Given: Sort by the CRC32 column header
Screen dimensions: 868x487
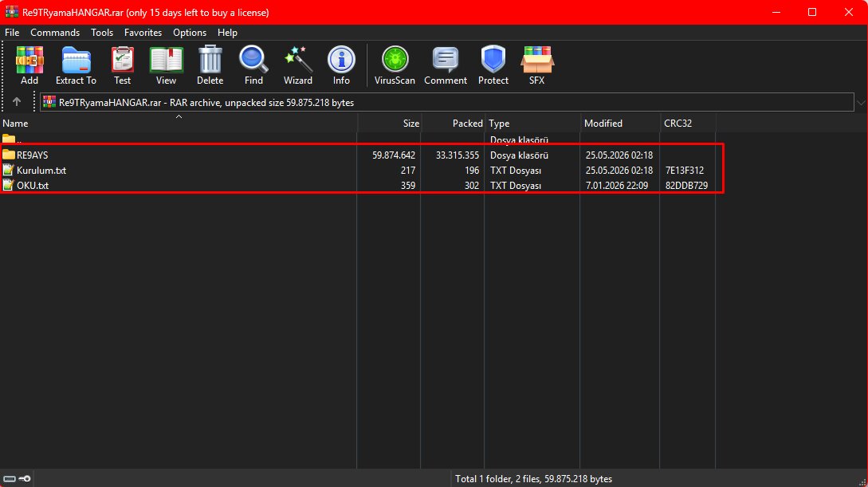Looking at the screenshot, I should (688, 123).
